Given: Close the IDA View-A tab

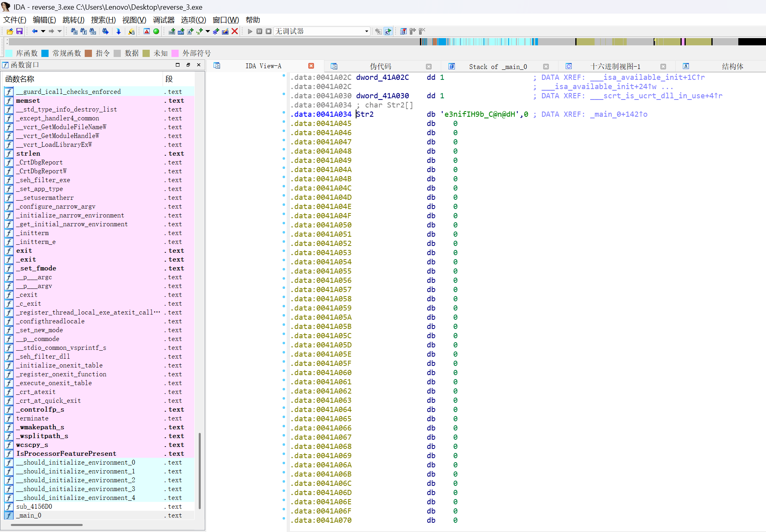Looking at the screenshot, I should click(x=311, y=66).
